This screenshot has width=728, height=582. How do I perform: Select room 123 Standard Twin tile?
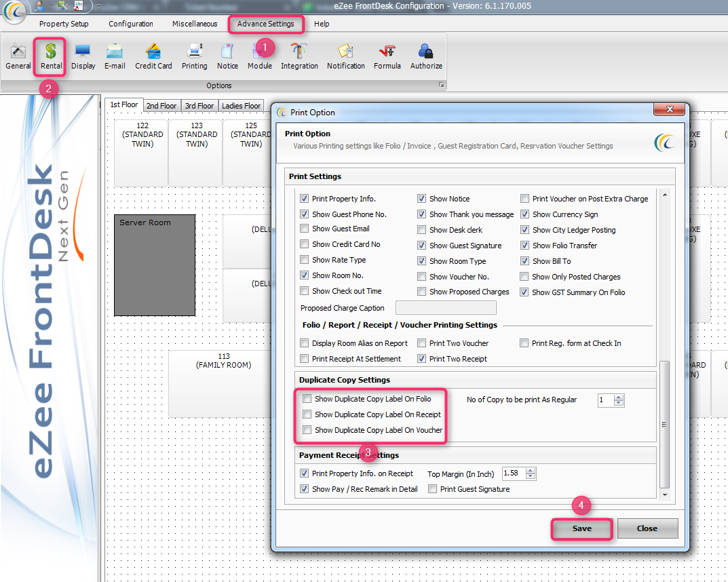[195, 153]
